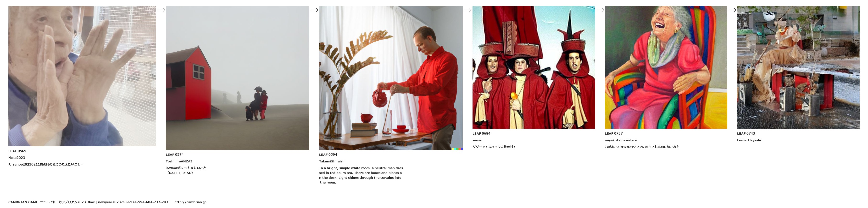Open the red house in fog image
868x208 pixels.
point(238,78)
